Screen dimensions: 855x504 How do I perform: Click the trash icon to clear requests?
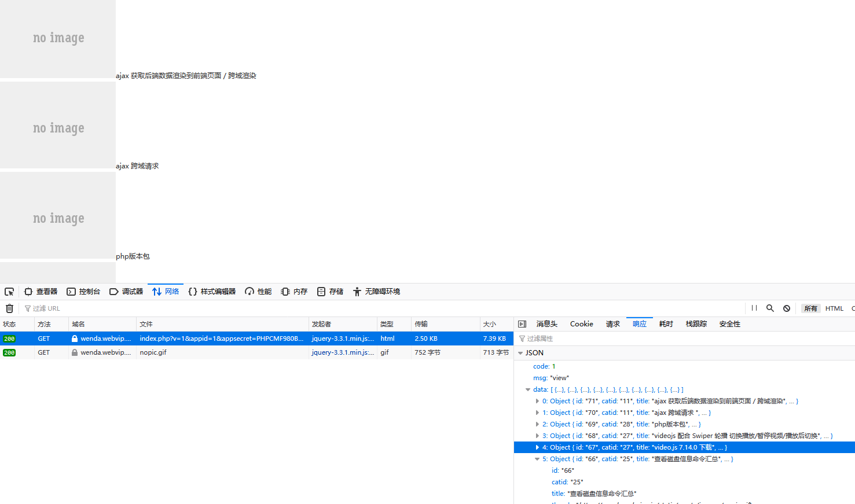9,308
